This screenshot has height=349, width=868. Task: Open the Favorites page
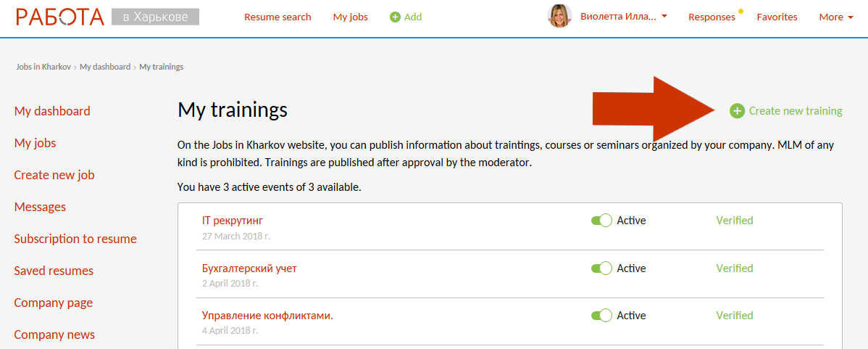[x=777, y=17]
